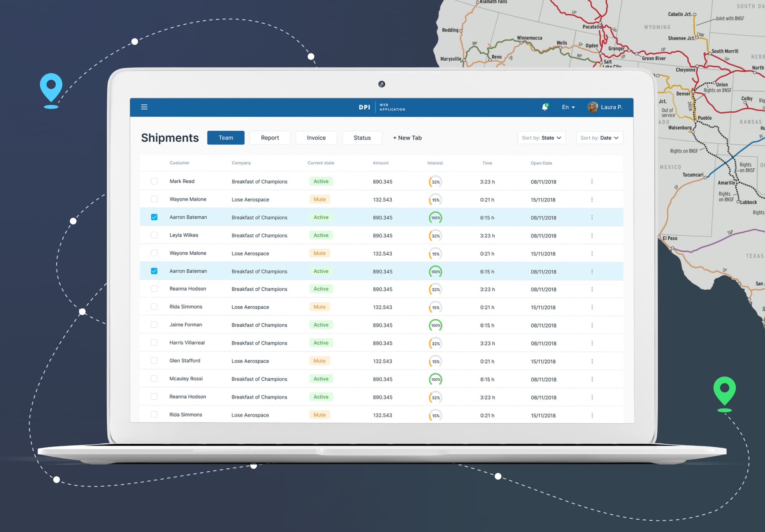Expand the En language selector
The image size is (765, 532).
(x=568, y=107)
